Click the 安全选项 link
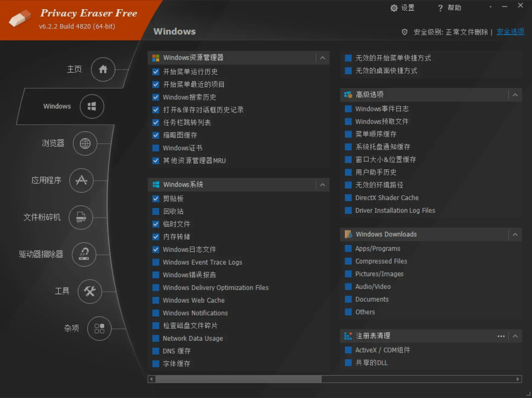This screenshot has height=398, width=532. [511, 32]
